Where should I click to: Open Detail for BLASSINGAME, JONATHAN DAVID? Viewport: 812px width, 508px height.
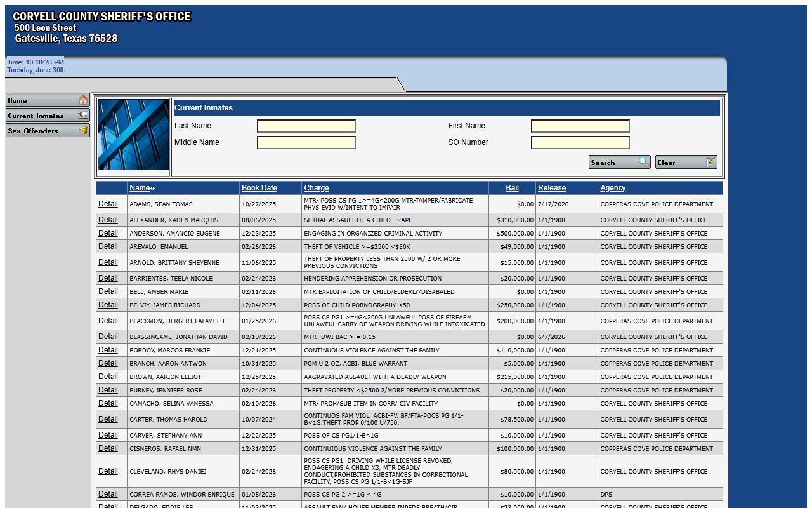click(108, 337)
